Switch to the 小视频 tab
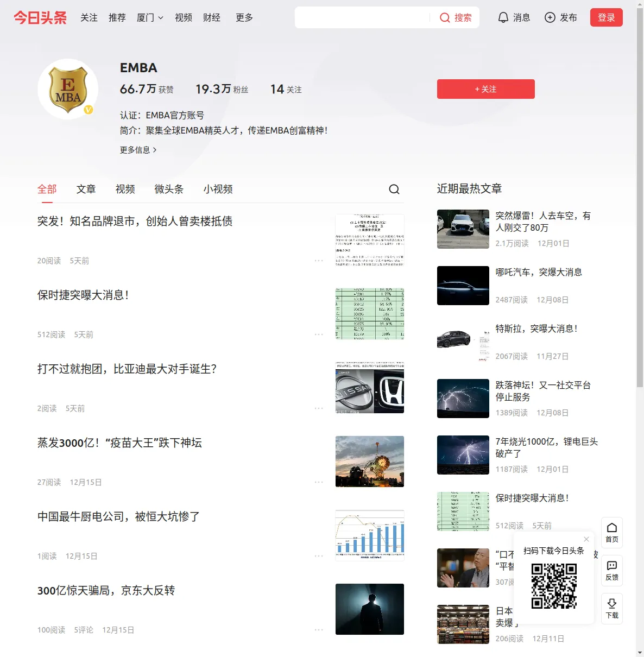The image size is (644, 657). 218,189
